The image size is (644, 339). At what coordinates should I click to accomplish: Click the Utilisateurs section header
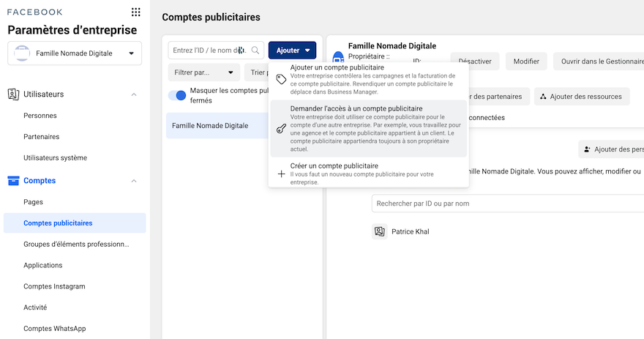click(43, 94)
